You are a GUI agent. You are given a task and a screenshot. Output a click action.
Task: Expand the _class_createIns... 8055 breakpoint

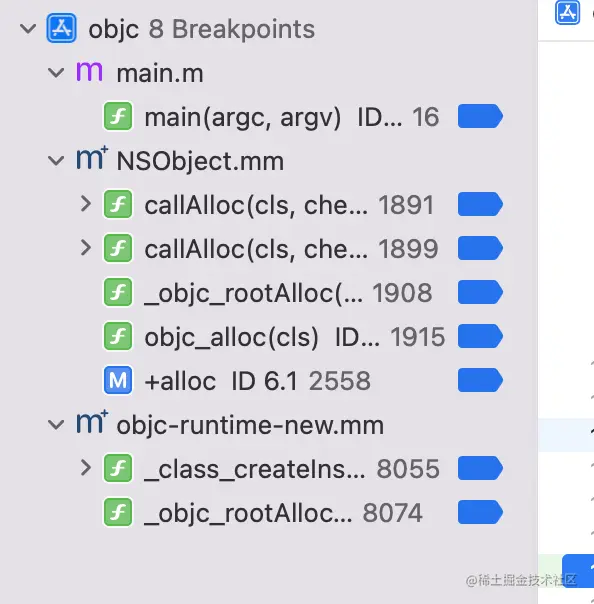[86, 468]
